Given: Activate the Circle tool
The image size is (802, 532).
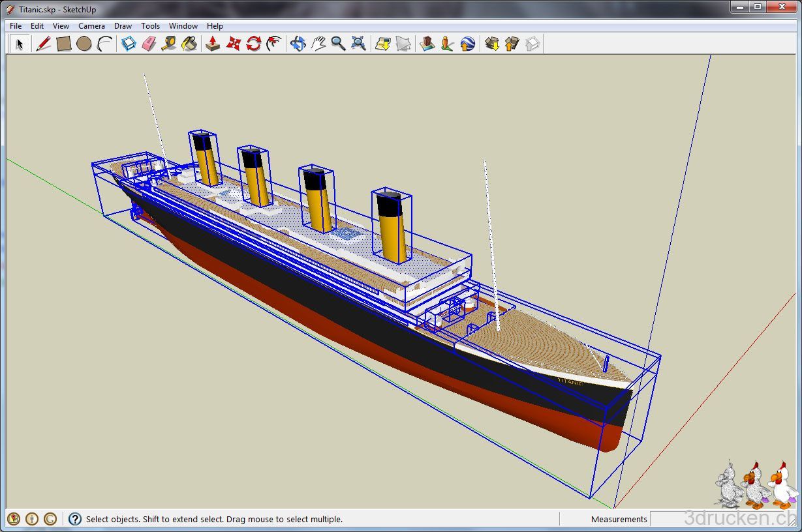Looking at the screenshot, I should pos(84,44).
